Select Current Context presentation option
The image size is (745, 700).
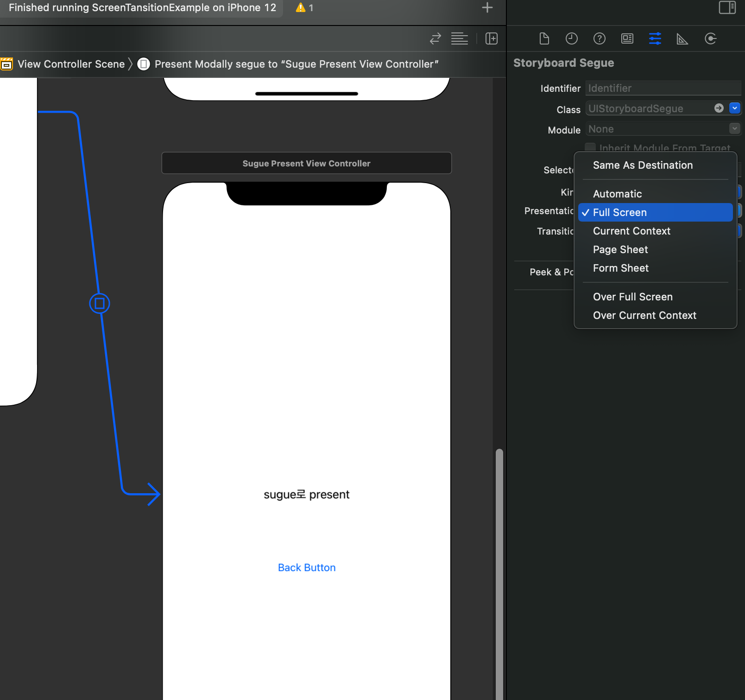coord(656,231)
